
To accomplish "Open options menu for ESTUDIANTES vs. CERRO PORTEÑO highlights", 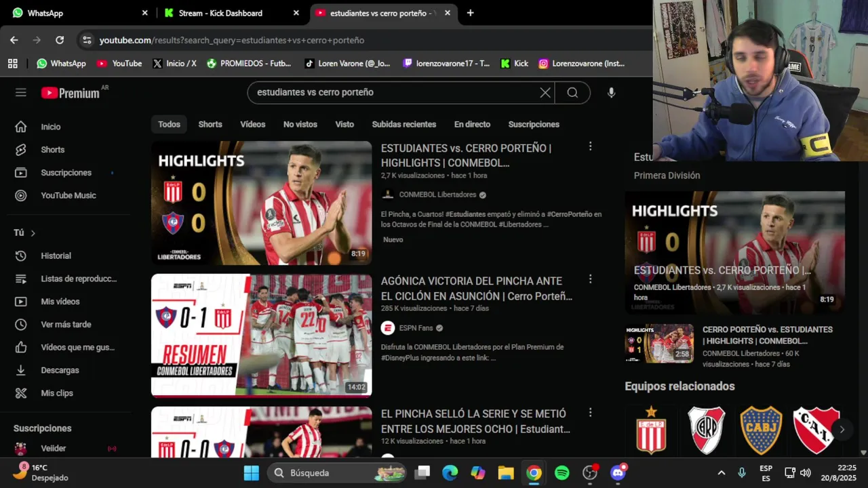I will (x=590, y=146).
